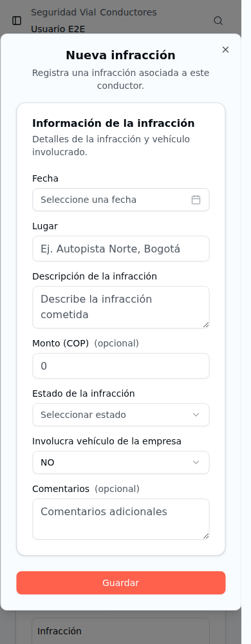The image size is (251, 644).
Task: Open Involucra vehículo de la empresa dropdown
Action: 121,462
